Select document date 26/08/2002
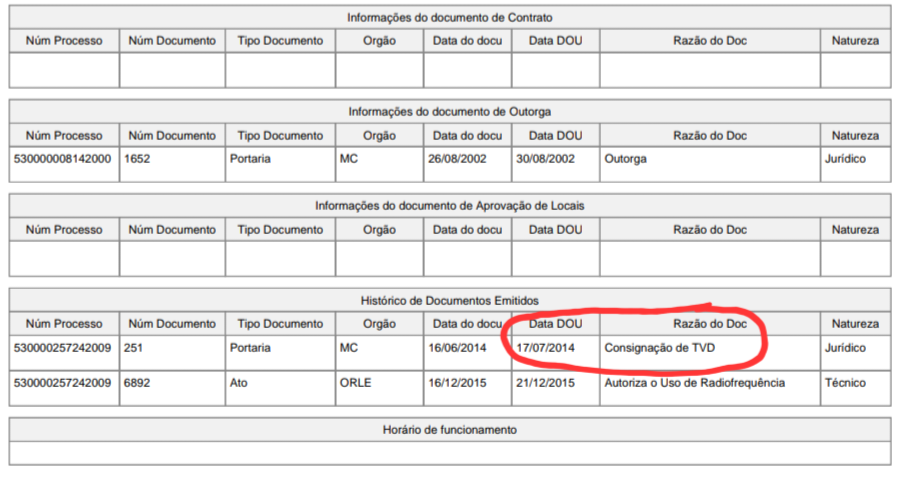Image resolution: width=900 pixels, height=481 pixels. (457, 159)
